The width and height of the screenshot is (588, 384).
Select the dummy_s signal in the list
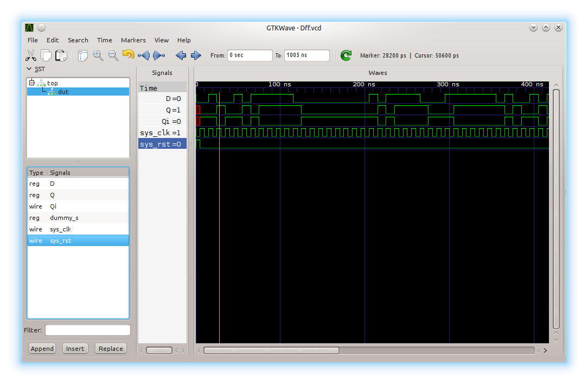[x=78, y=218]
